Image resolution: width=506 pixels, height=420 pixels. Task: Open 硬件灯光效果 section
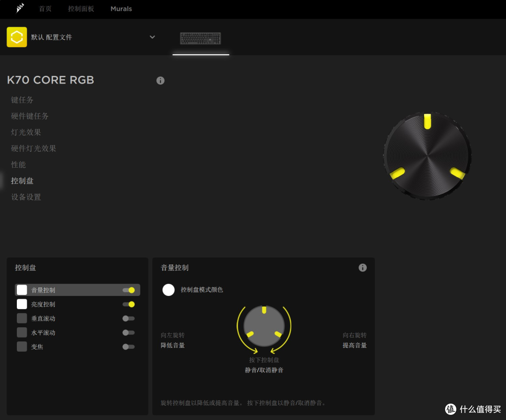[x=34, y=148]
